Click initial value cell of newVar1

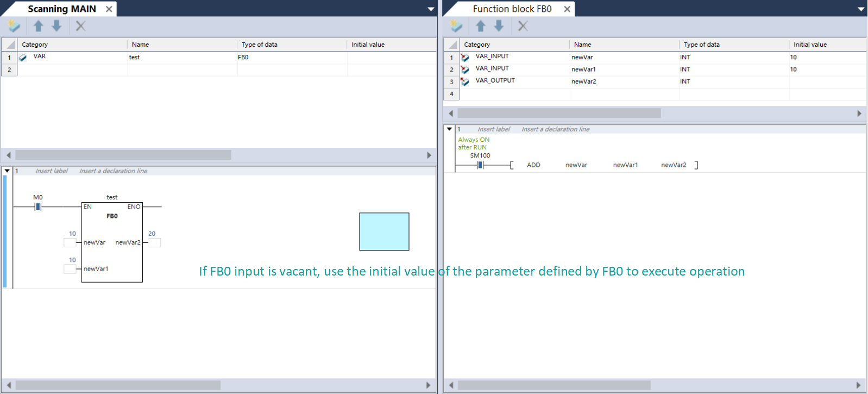click(x=826, y=70)
